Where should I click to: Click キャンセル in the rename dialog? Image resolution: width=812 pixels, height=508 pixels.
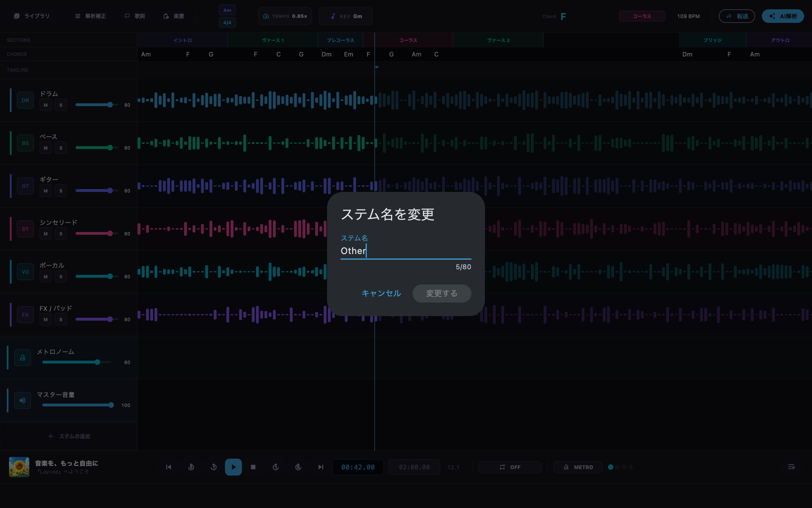tap(381, 293)
